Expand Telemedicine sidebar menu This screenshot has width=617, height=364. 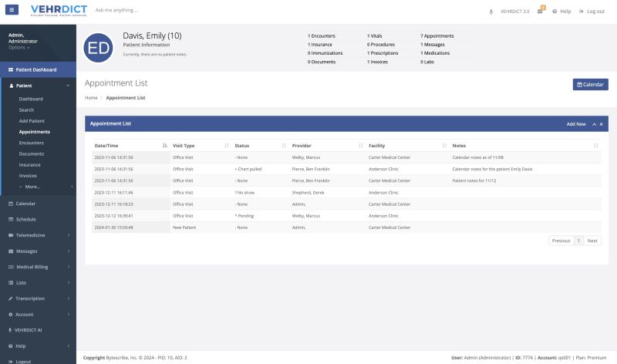(x=38, y=235)
